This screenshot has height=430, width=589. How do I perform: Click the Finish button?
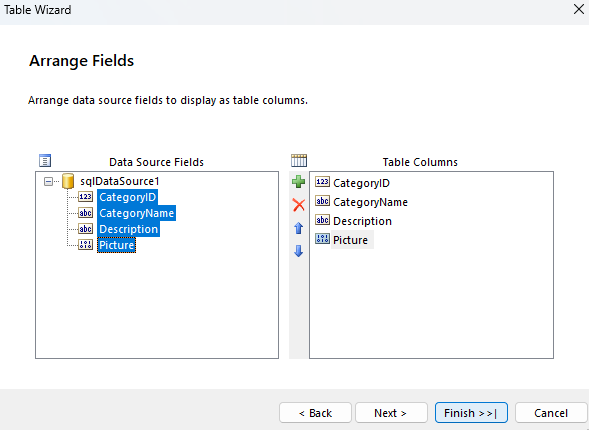coord(471,413)
